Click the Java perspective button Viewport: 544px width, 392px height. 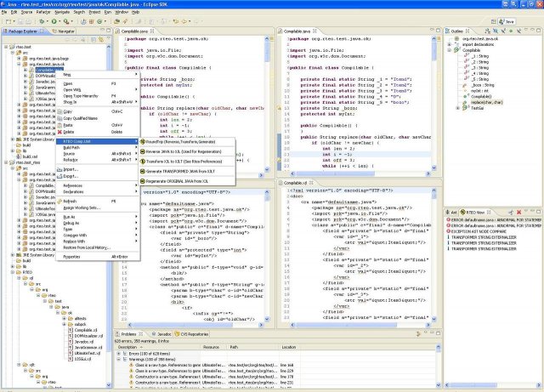pyautogui.click(x=507, y=21)
